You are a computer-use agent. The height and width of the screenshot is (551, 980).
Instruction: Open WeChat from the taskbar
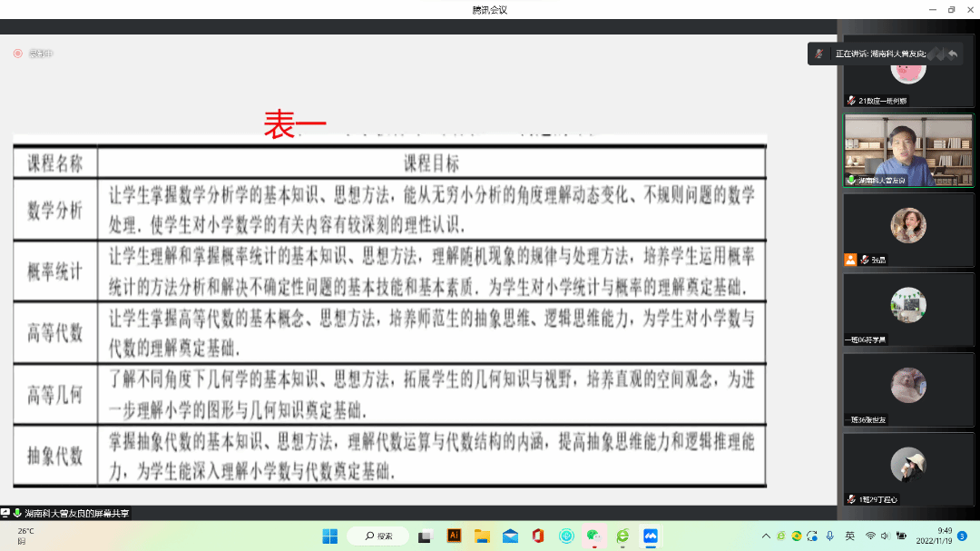(594, 536)
